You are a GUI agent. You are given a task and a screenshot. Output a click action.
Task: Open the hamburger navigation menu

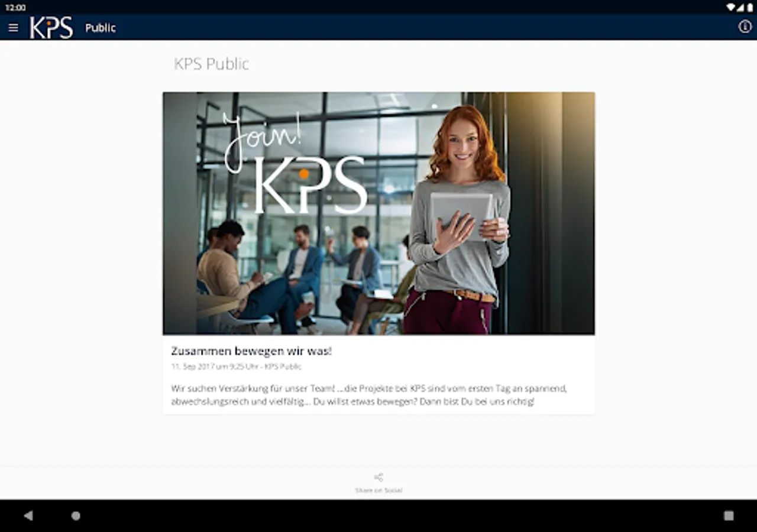coord(13,28)
